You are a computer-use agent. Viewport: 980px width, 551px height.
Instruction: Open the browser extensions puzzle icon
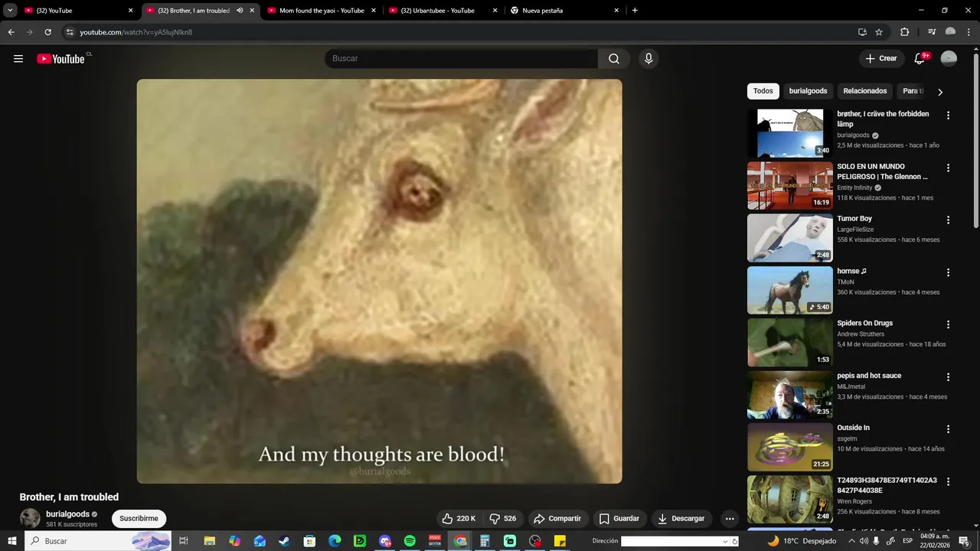[904, 32]
